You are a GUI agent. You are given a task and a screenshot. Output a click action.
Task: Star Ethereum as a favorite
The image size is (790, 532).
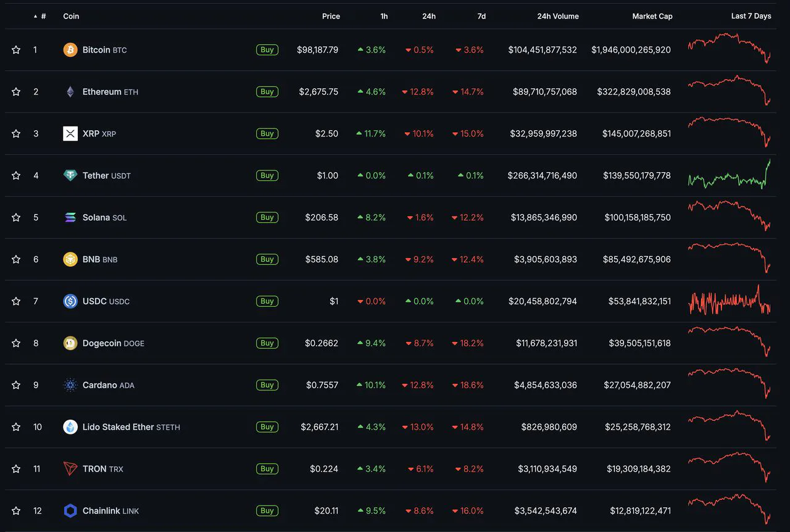tap(16, 91)
